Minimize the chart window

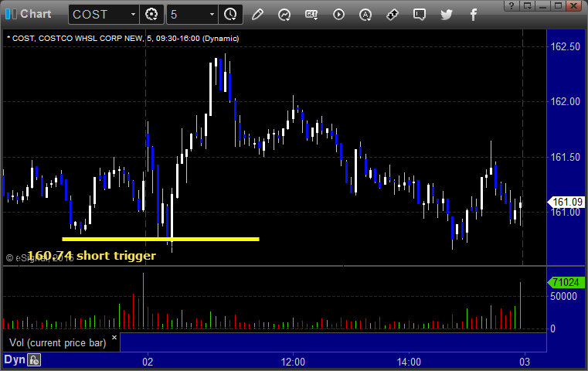coord(542,5)
